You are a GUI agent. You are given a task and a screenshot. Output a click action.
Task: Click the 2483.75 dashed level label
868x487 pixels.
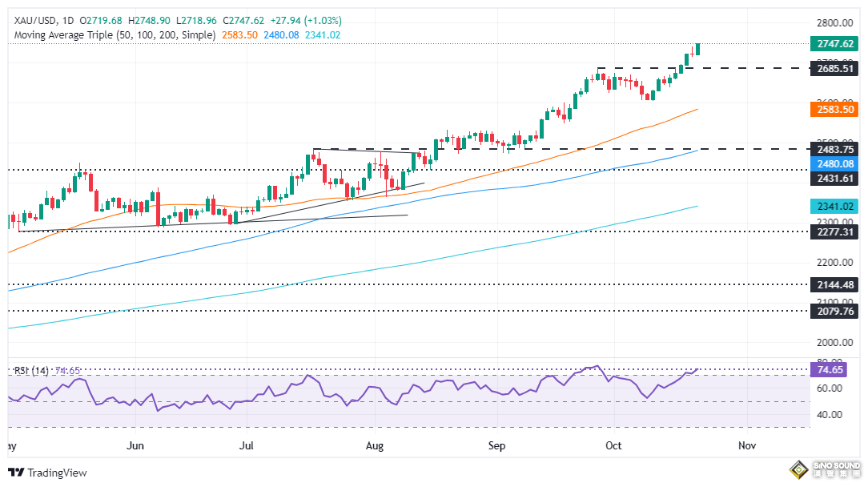(834, 149)
